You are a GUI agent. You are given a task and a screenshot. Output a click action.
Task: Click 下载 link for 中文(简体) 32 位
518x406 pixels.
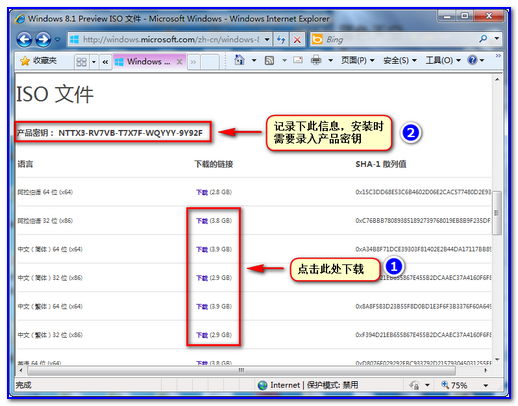(202, 278)
